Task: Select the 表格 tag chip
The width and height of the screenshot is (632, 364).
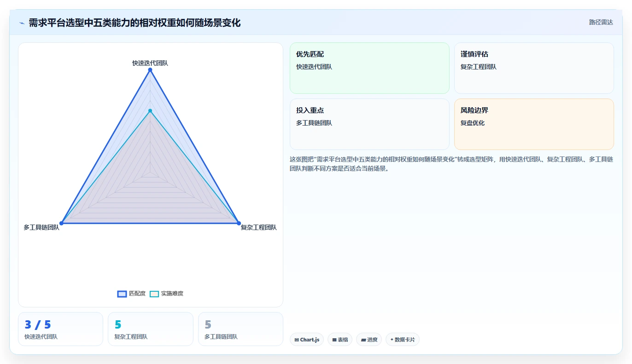Action: tap(340, 340)
